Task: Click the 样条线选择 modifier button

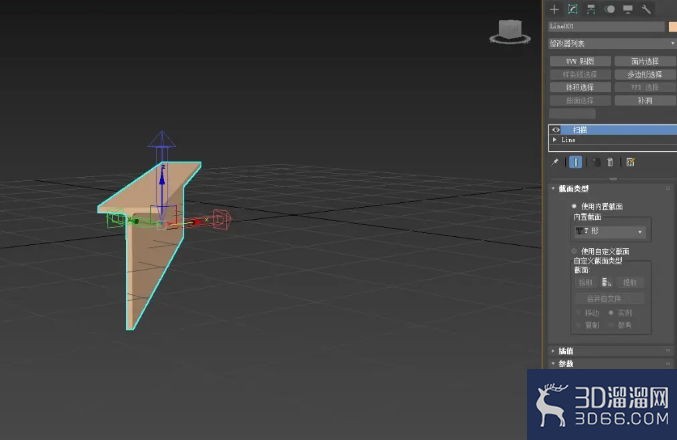Action: (580, 74)
